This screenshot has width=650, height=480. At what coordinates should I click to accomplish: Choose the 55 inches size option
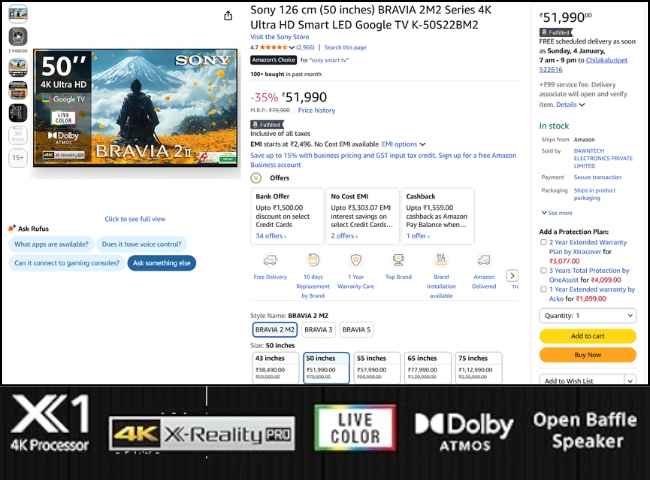377,365
